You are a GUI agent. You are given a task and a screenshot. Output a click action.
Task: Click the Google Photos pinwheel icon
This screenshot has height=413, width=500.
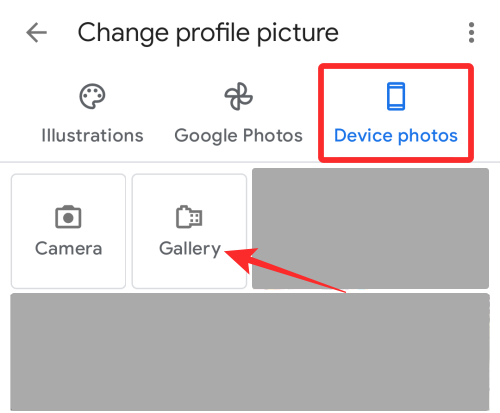238,96
